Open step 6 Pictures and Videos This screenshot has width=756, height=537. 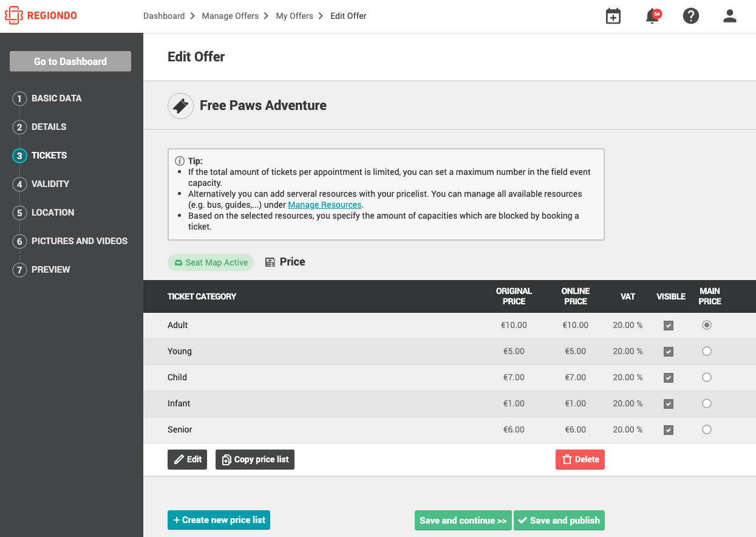click(70, 241)
